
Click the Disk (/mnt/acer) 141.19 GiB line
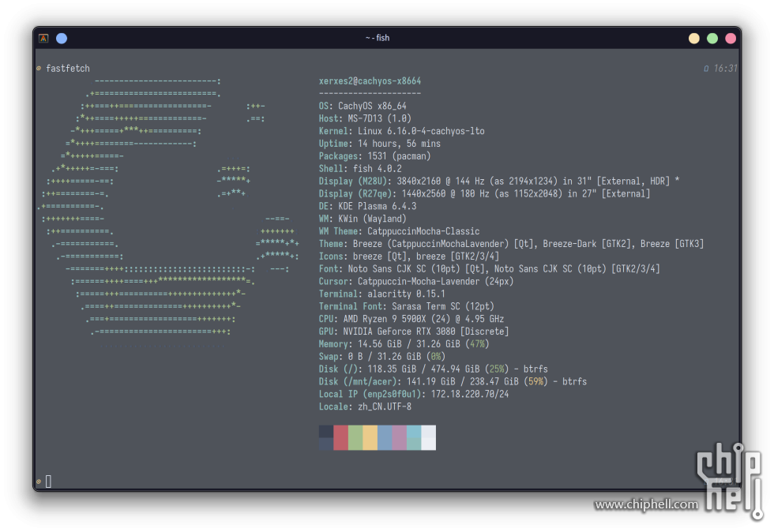[453, 382]
